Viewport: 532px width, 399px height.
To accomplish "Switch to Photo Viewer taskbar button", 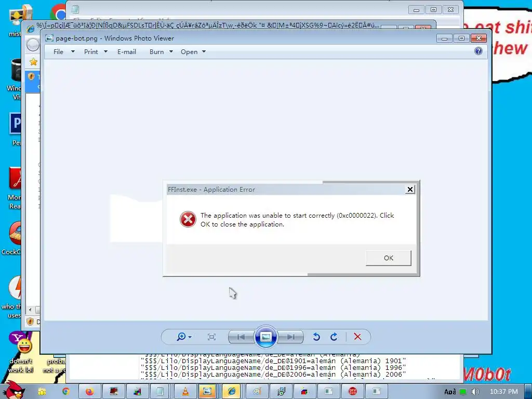I will (x=207, y=392).
